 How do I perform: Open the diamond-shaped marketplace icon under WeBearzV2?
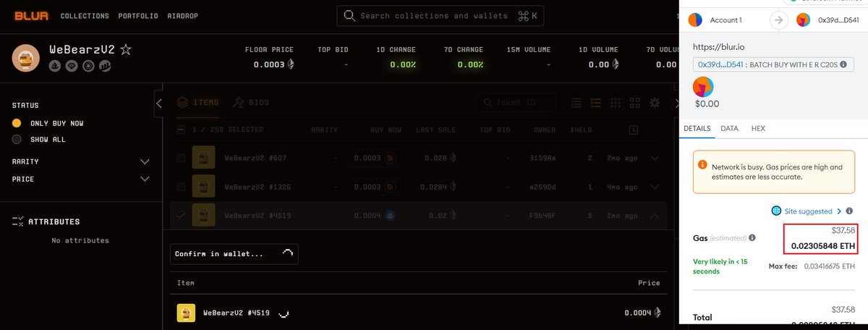71,66
